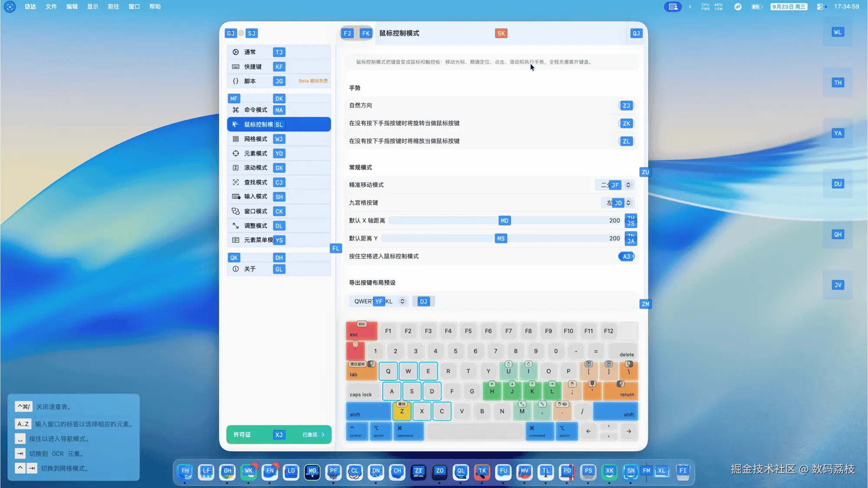Select 窗口模式 in the sidebar
This screenshot has width=868, height=488.
[279, 211]
